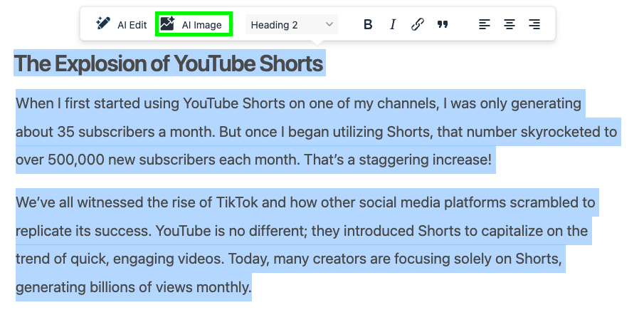Open the Heading 2 style dropdown
The height and width of the screenshot is (310, 644).
point(292,25)
